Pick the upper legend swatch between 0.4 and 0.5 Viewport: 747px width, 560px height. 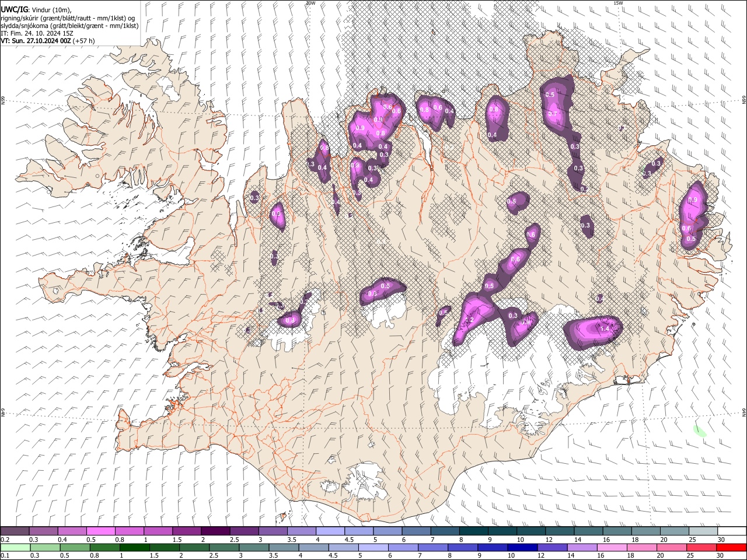[x=72, y=531]
